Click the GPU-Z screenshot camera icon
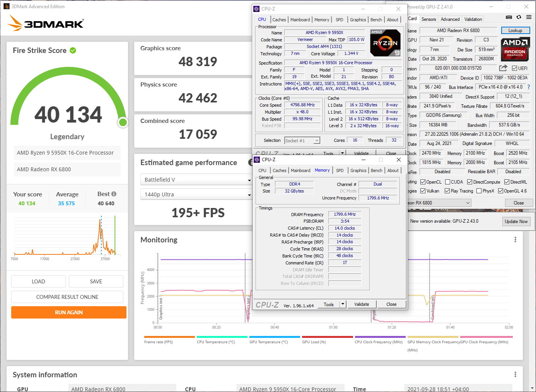 [509, 17]
